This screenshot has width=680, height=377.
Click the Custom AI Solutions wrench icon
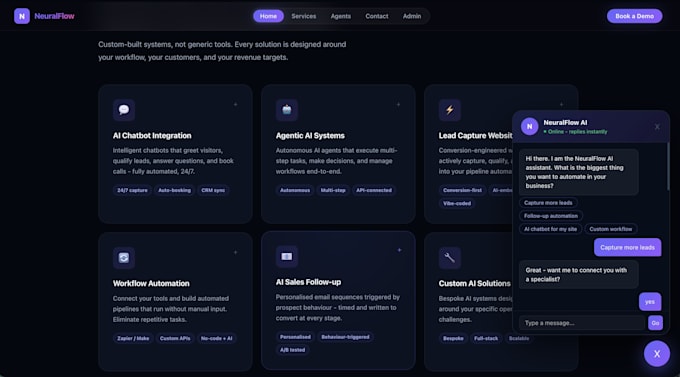coord(449,258)
